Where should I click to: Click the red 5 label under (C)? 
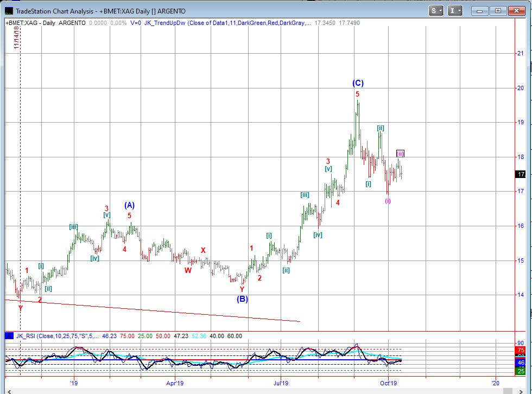coord(357,94)
